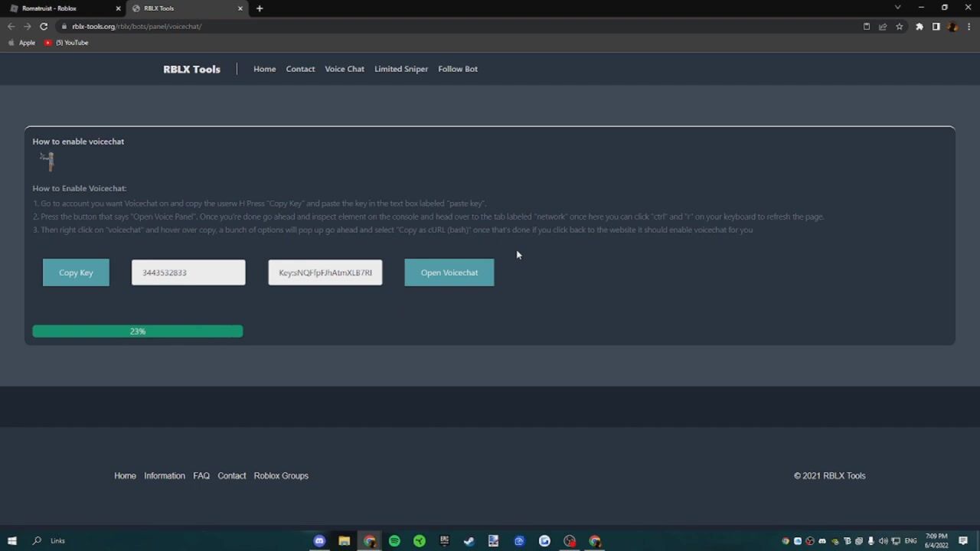
Task: Open the Home nav link
Action: point(265,69)
